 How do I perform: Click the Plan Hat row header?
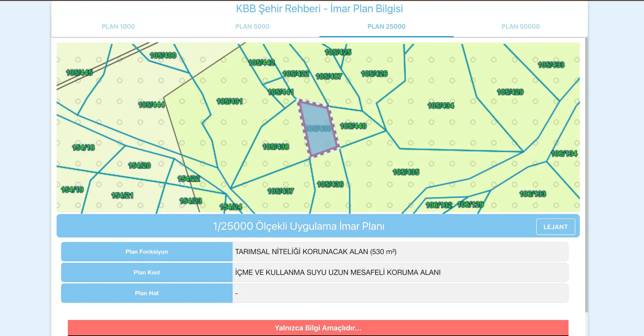(x=147, y=293)
